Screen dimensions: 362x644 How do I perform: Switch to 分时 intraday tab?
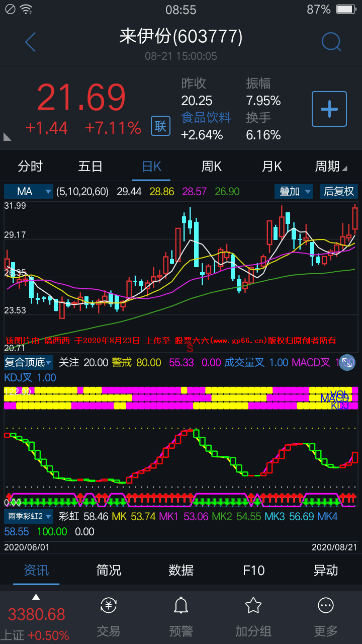(30, 167)
